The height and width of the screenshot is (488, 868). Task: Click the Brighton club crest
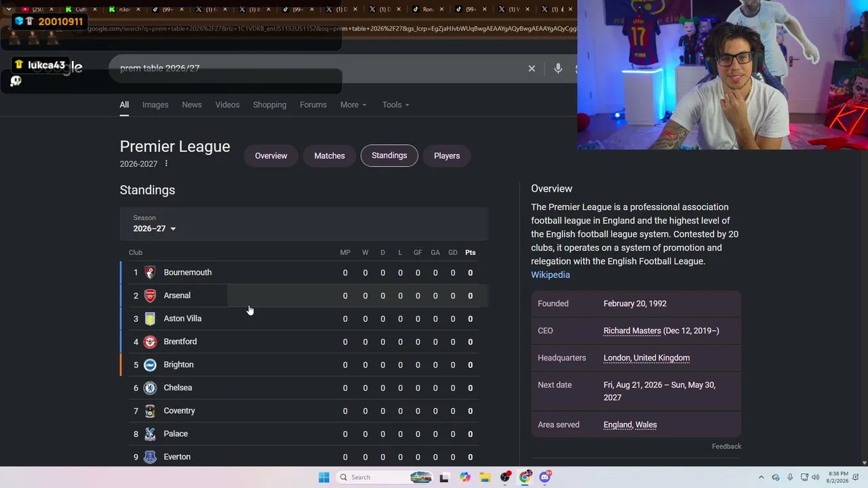(x=150, y=365)
